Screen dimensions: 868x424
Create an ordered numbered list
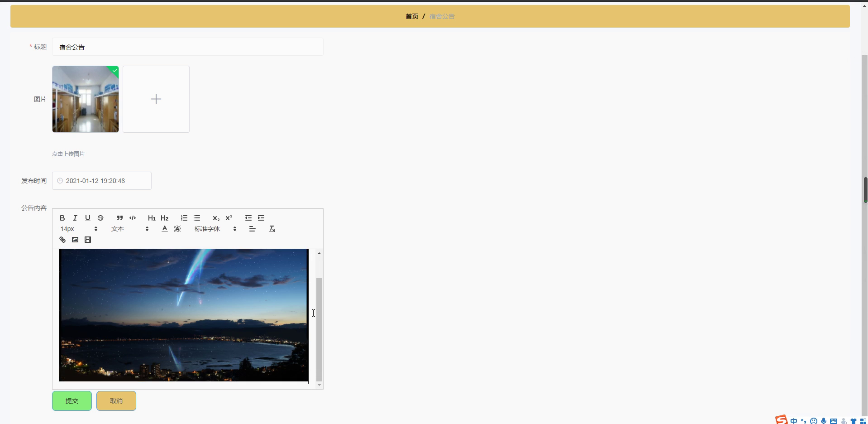pyautogui.click(x=184, y=218)
